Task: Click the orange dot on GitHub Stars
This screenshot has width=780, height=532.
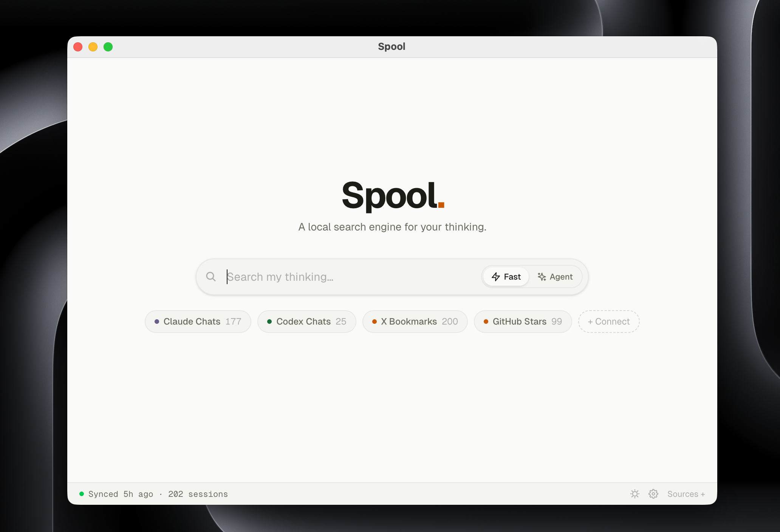Action: [x=486, y=322]
